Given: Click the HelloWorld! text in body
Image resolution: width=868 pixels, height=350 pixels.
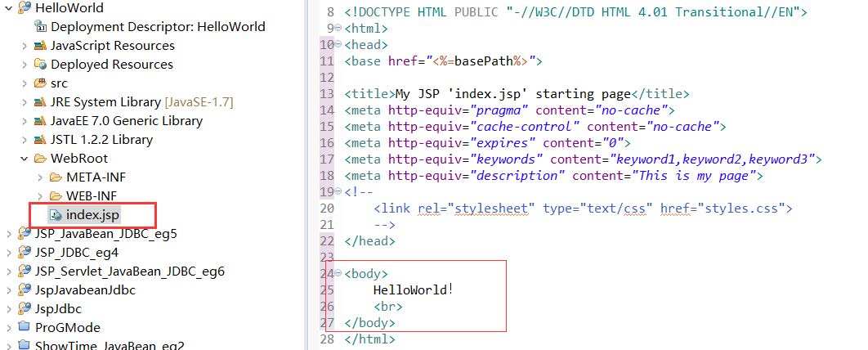Looking at the screenshot, I should 414,289.
